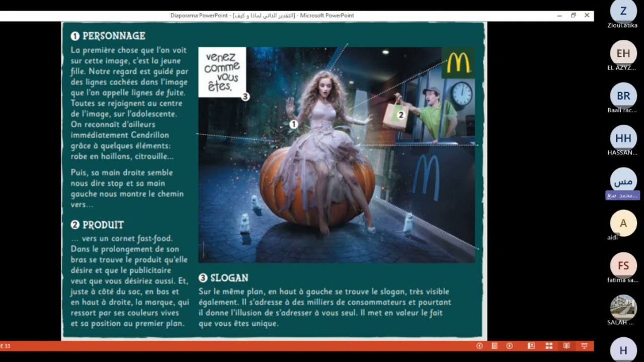Click 'aidi' participant name label
This screenshot has height=362, width=644.
coord(612,237)
